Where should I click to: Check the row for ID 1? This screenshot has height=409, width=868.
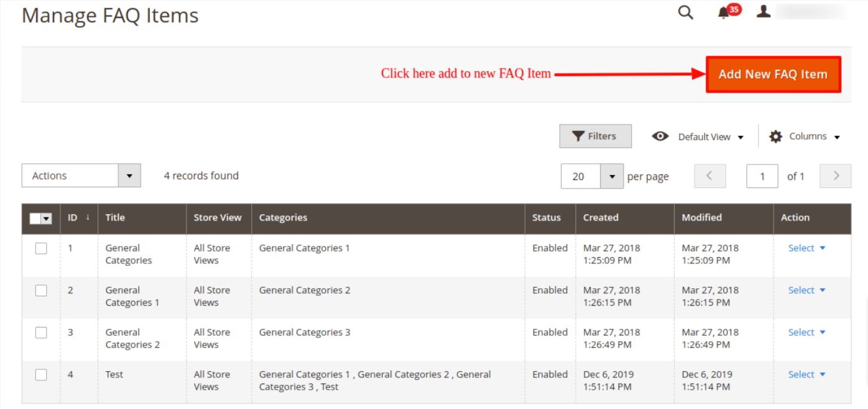41,248
